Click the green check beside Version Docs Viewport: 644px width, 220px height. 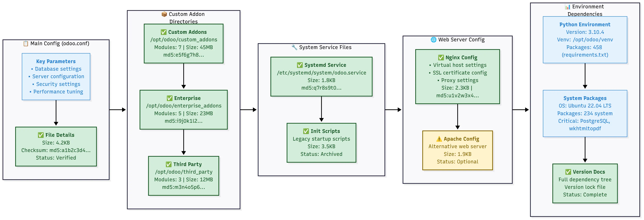pyautogui.click(x=568, y=172)
